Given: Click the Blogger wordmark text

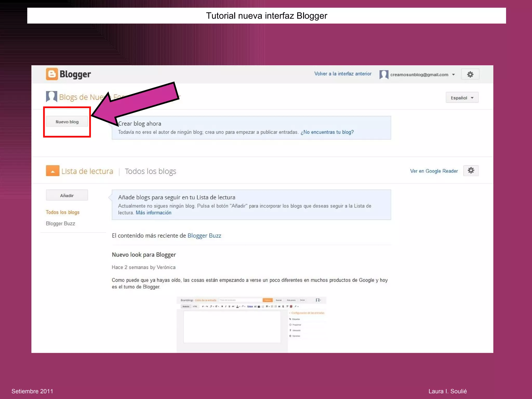Looking at the screenshot, I should click(75, 75).
